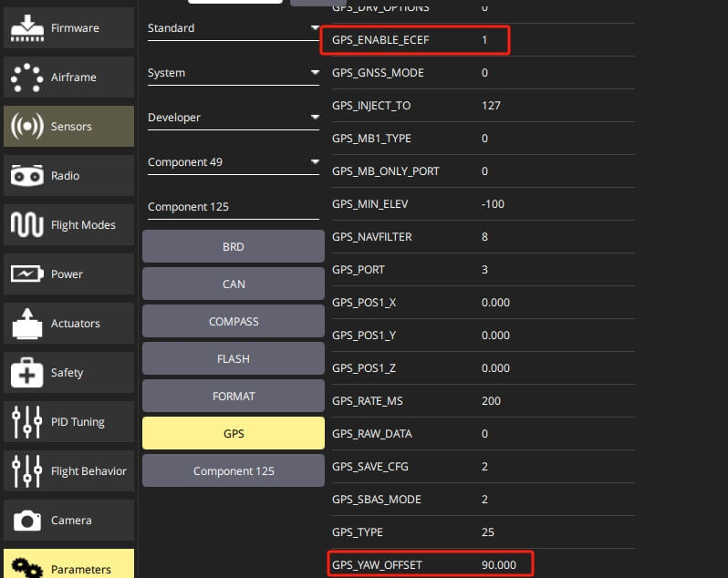Select the Parameters sidebar tab
Viewport: 728px width, 578px height.
(x=68, y=564)
